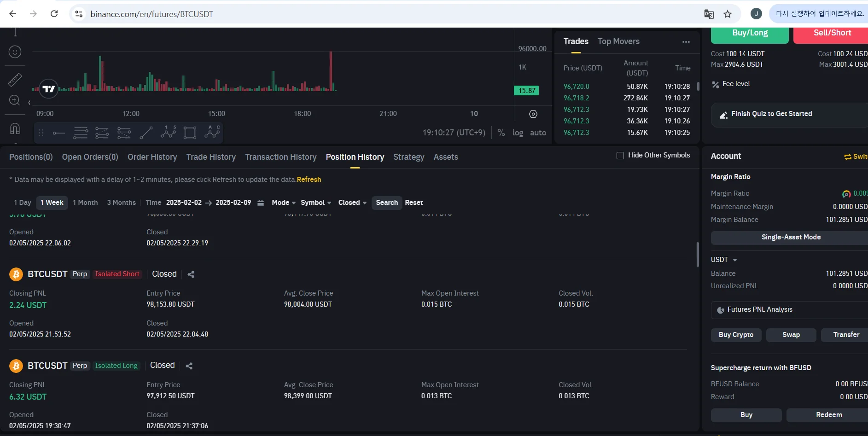Switch to the Trade History tab
This screenshot has width=868, height=436.
pyautogui.click(x=211, y=157)
